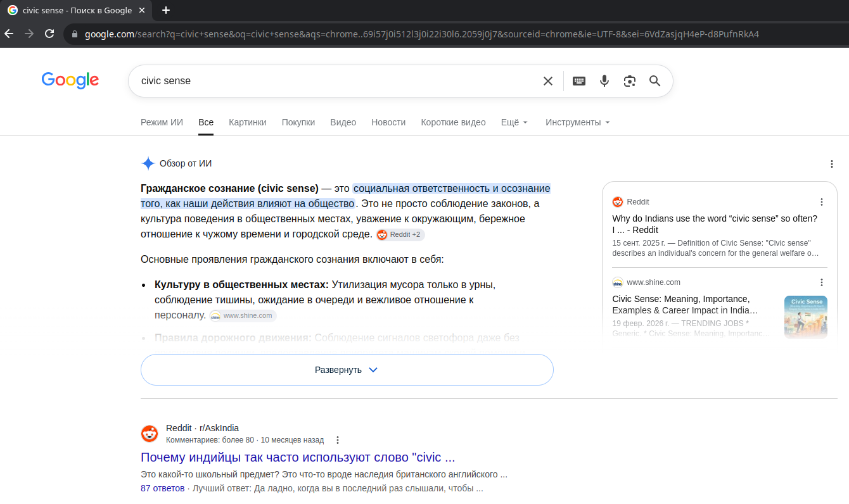Viewport: 849px width, 504px height.
Task: Expand the AI overview with Развернуть
Action: [x=347, y=370]
